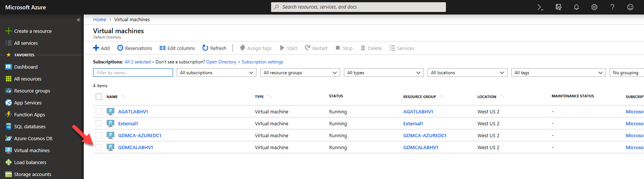Screen dimensions: 644x179
Task: Check the box for GDMCALABHV1
Action: [x=99, y=147]
